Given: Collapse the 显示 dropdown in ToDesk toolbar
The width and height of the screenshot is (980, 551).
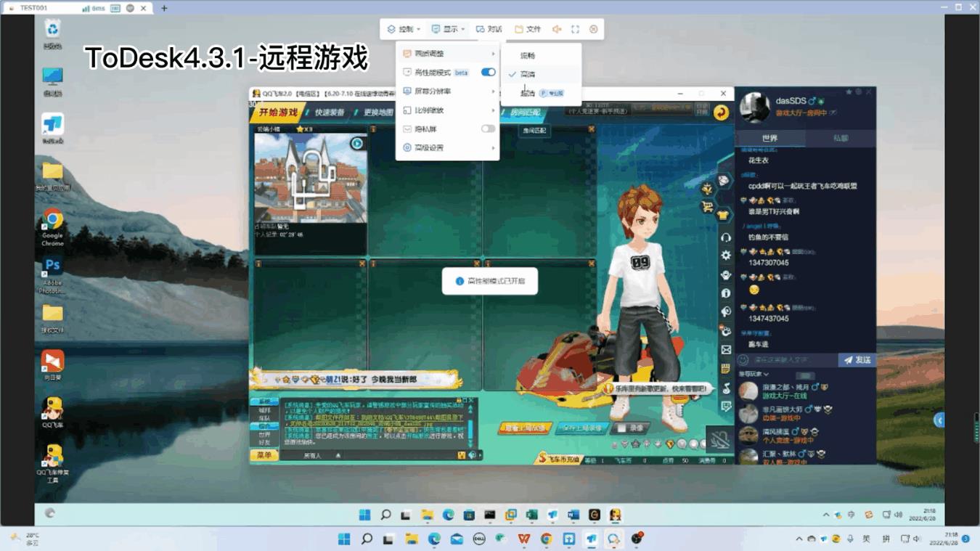Looking at the screenshot, I should pos(448,29).
